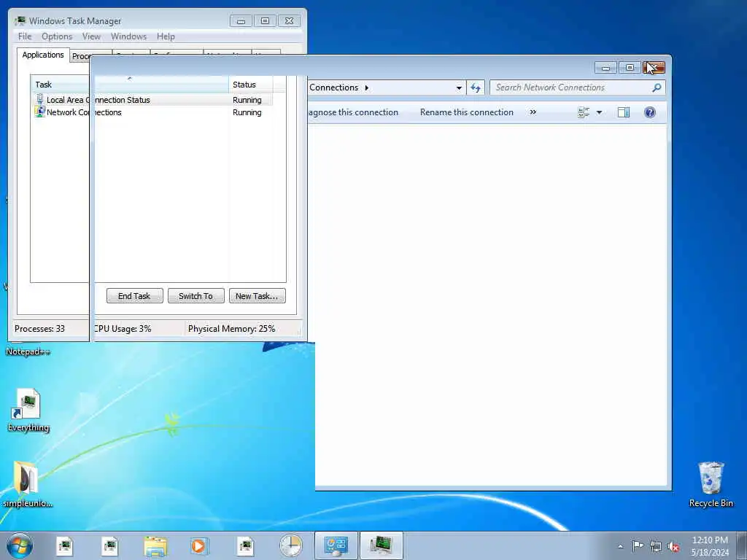Click the refresh button beside address bar
Screen dimensions: 747x560
click(476, 87)
